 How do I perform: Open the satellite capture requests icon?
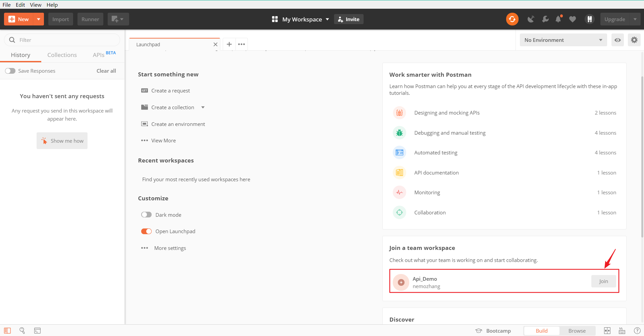click(x=531, y=19)
